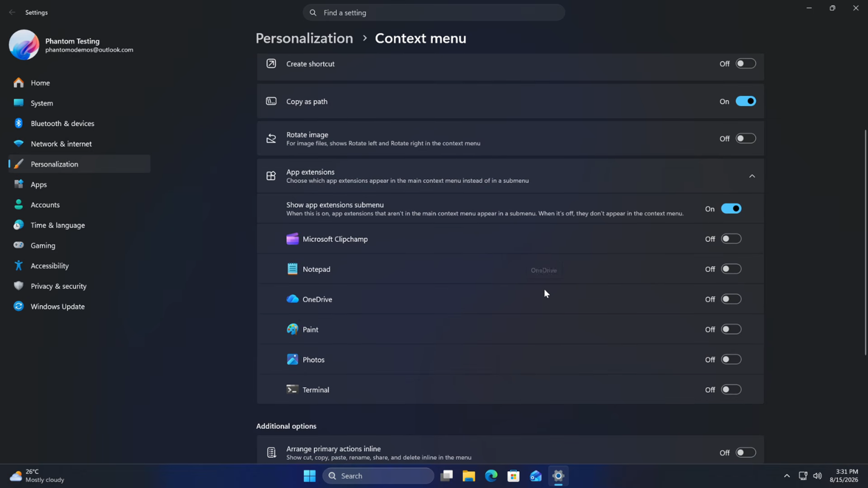
Task: Open Privacy & security in the sidebar
Action: click(80, 286)
